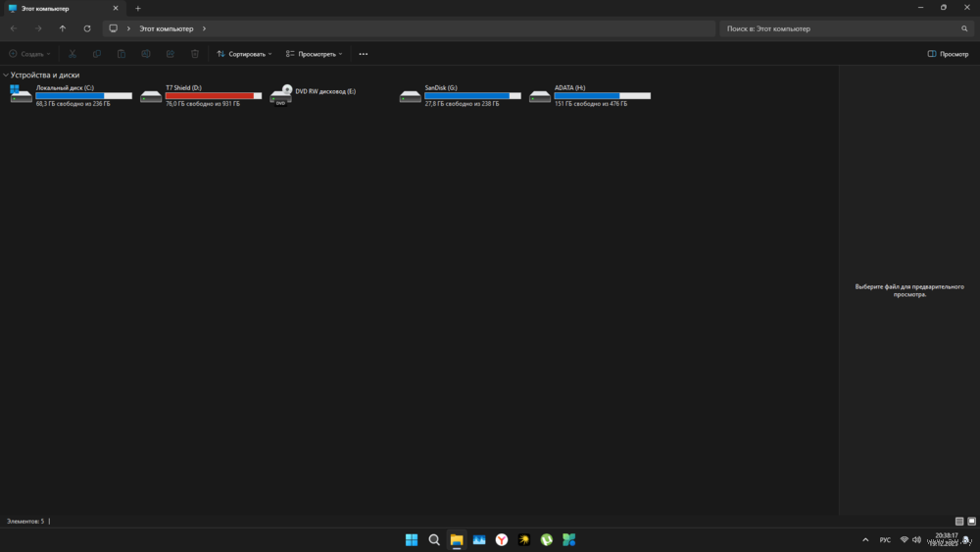
Task: Refresh the current folder view
Action: [x=87, y=28]
